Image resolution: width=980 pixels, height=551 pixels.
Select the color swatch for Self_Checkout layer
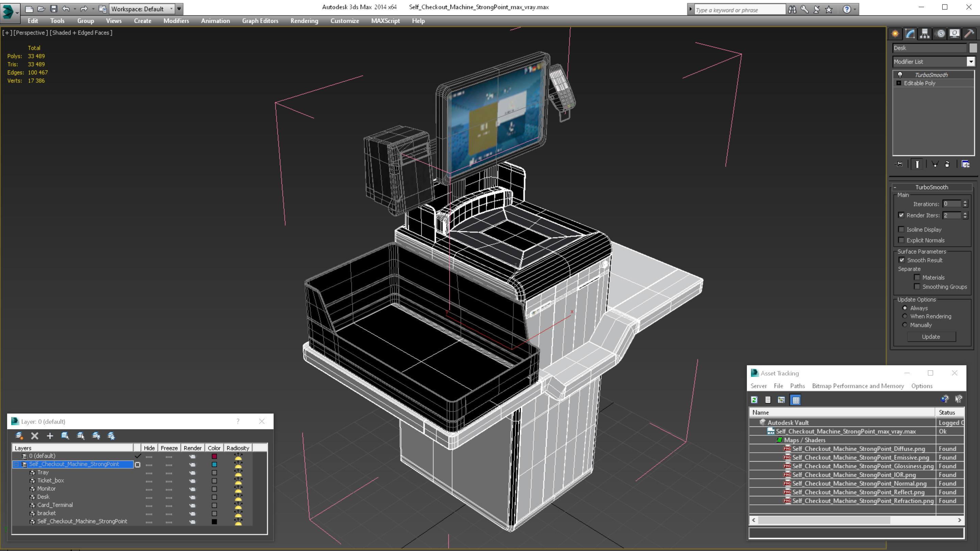click(x=214, y=464)
